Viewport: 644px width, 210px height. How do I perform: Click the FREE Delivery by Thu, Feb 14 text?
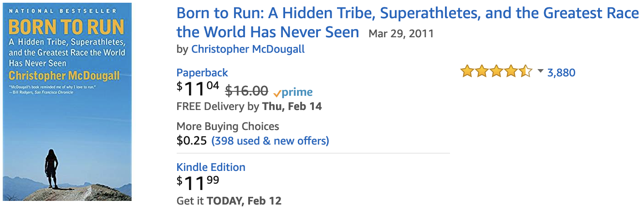(x=249, y=106)
